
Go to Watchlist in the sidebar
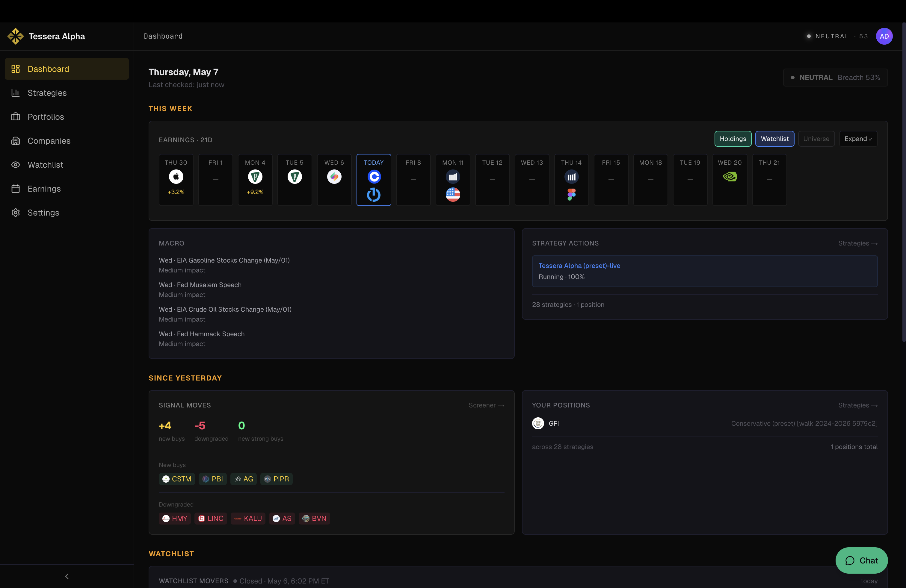67,165
